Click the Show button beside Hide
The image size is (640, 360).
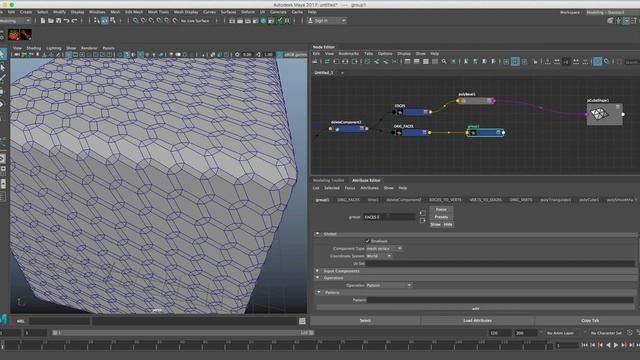point(436,224)
